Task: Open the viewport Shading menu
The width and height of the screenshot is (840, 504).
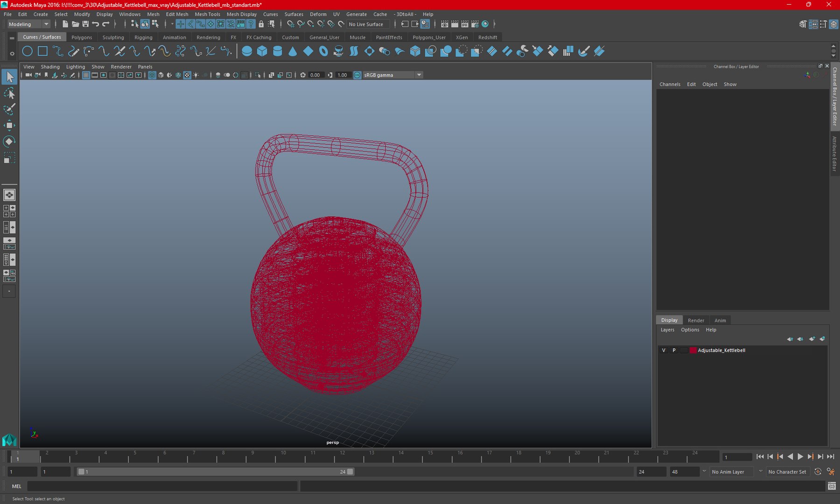Action: (x=50, y=67)
